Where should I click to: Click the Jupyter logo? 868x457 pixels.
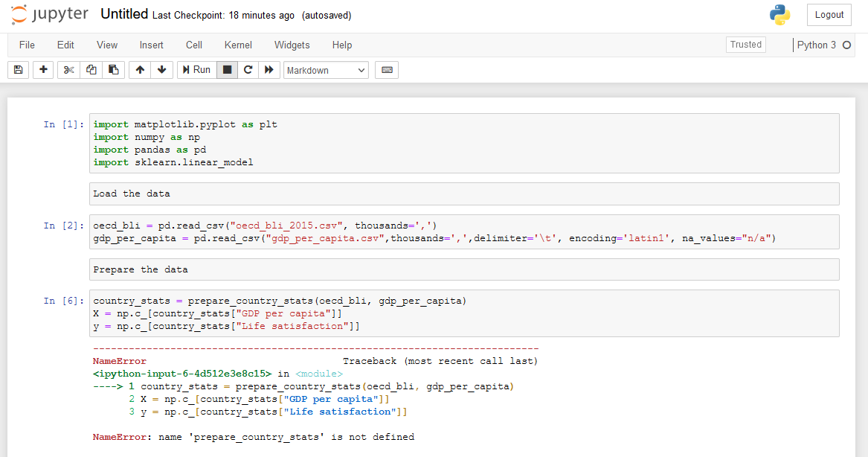[x=48, y=14]
